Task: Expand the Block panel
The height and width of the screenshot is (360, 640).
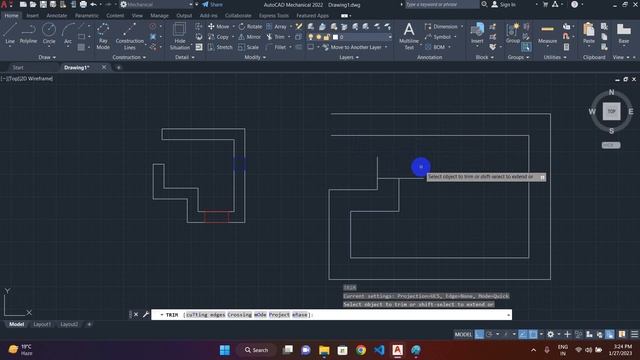Action: pyautogui.click(x=484, y=58)
